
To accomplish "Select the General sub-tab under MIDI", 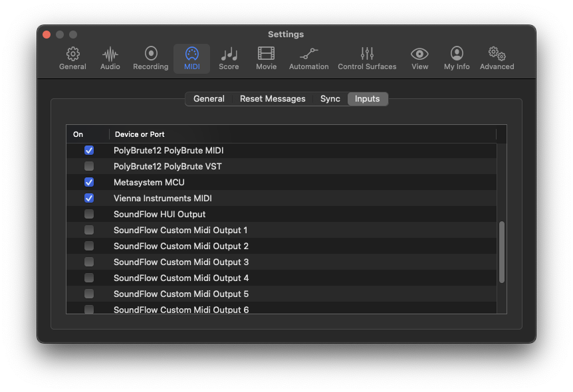I will point(209,99).
